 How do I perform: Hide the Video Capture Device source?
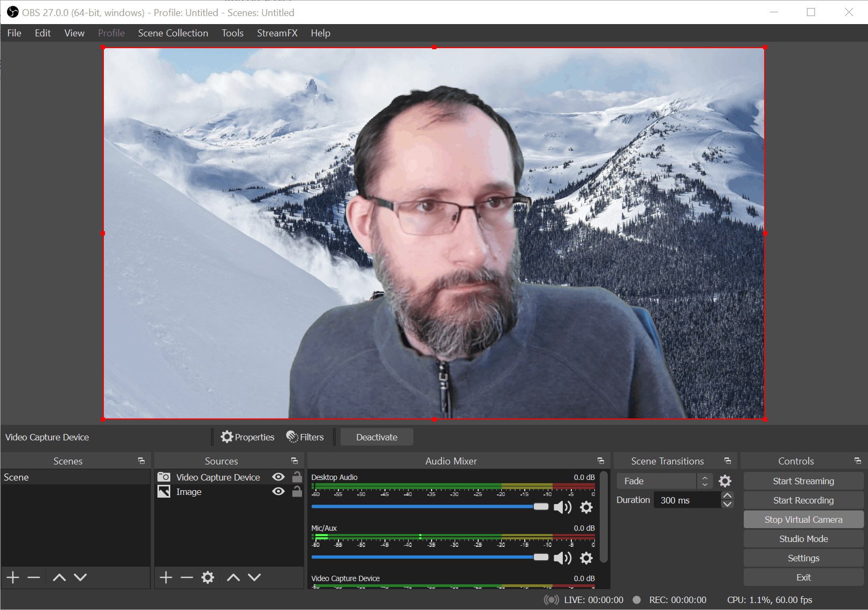tap(278, 477)
